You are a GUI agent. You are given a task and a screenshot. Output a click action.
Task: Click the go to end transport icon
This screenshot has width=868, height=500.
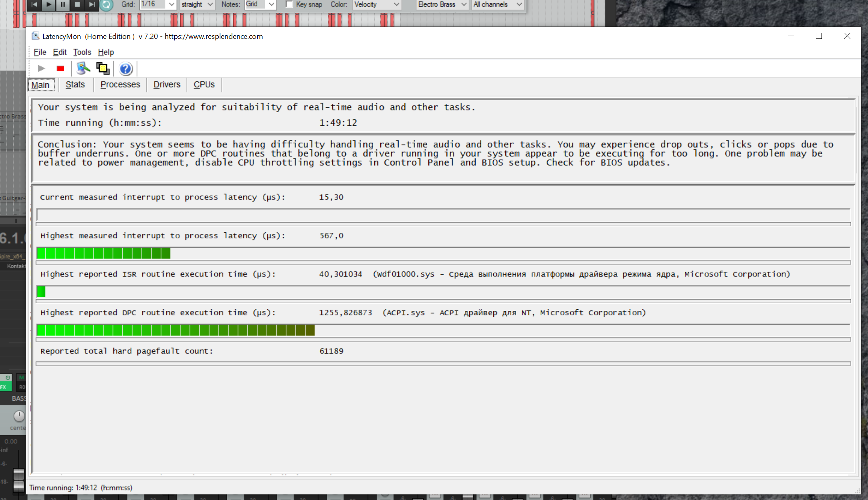[x=92, y=4]
